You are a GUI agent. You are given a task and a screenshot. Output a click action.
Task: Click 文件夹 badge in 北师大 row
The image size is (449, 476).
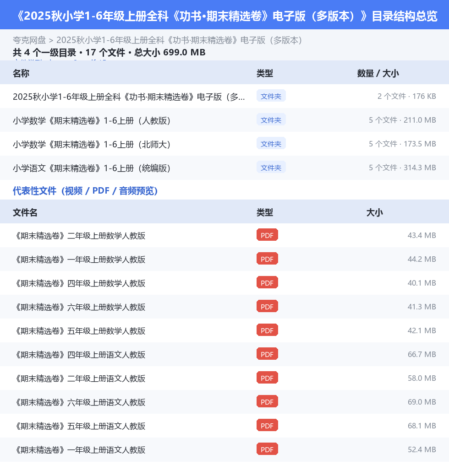[x=271, y=144]
